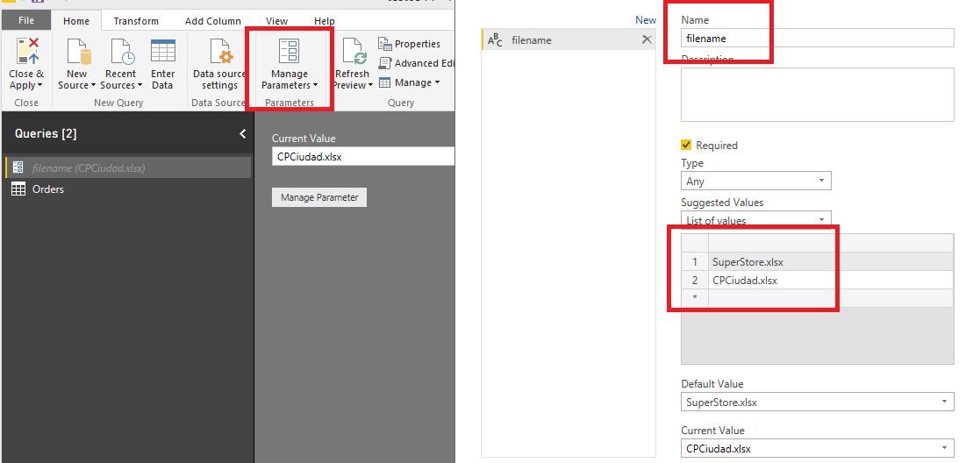Expand the Recent Sources dropdown arrow
The image size is (980, 463).
point(139,86)
